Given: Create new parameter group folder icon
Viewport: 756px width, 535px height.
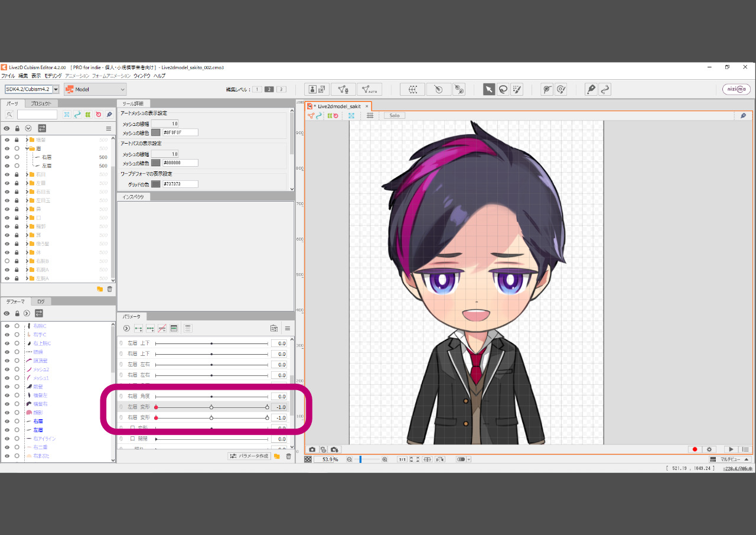Looking at the screenshot, I should (277, 456).
